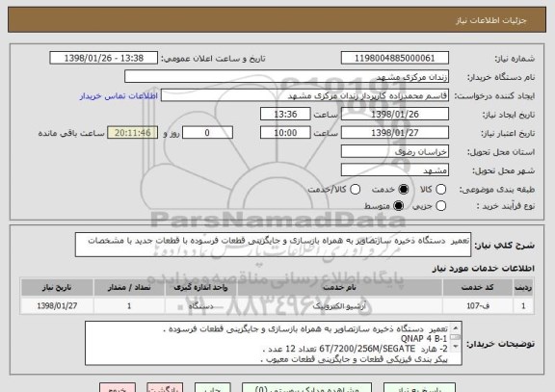
Task: Click the need creation date 1398/01/26 field
Action: 395,114
